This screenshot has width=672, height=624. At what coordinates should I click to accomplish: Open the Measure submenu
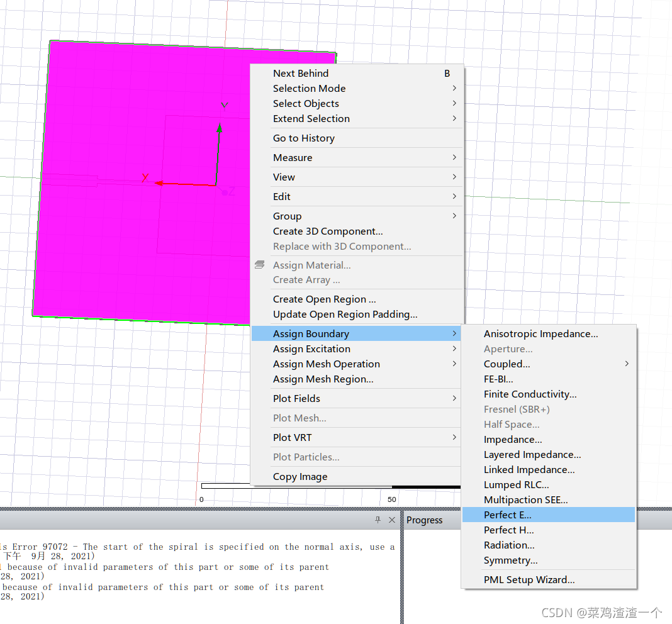[x=357, y=157]
